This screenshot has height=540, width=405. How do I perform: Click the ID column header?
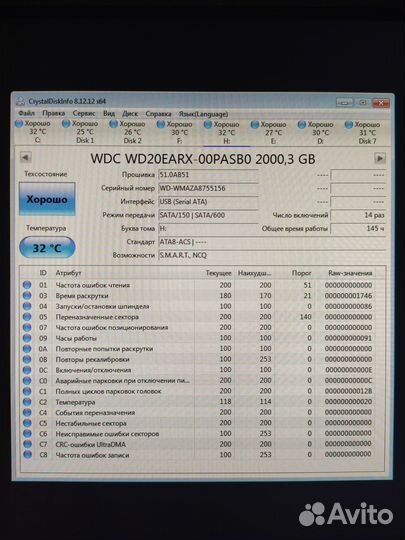coord(43,273)
